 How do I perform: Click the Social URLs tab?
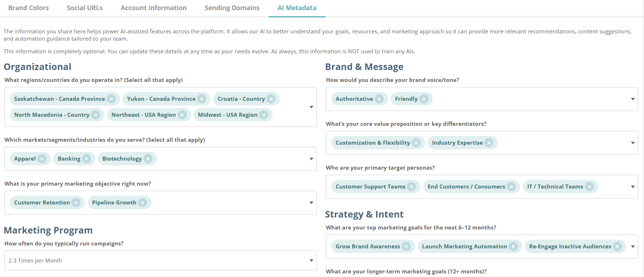click(x=84, y=8)
